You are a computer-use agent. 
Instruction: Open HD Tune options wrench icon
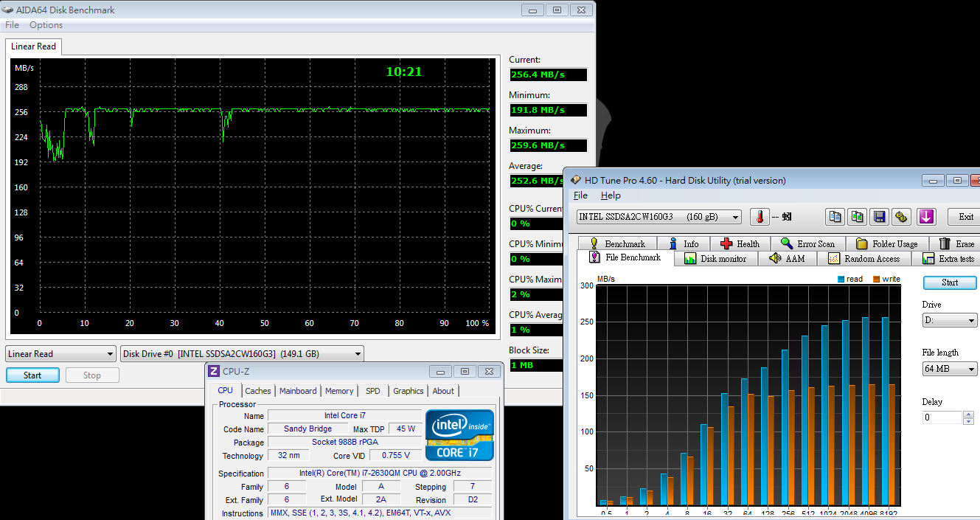[901, 217]
